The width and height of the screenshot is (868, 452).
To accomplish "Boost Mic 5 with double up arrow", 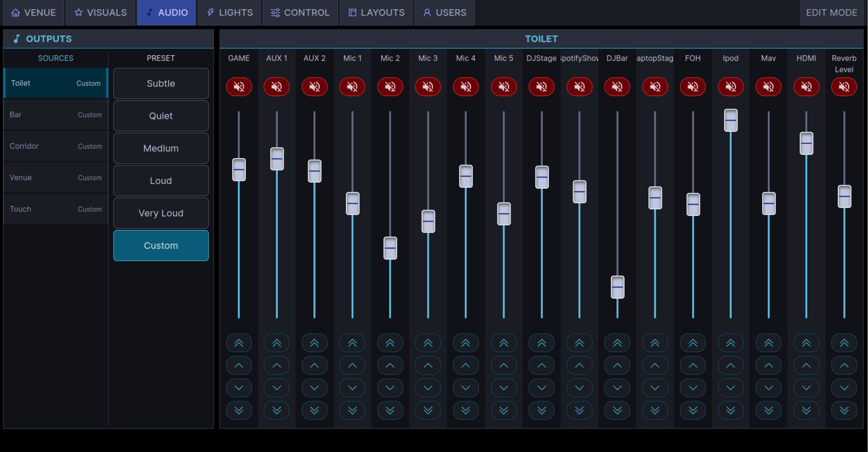I will (x=504, y=343).
